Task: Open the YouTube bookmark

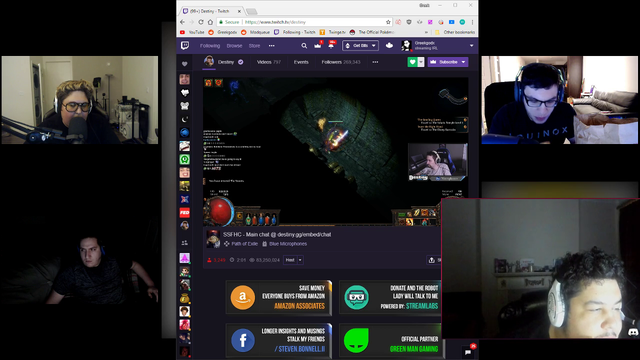Action: pyautogui.click(x=192, y=32)
